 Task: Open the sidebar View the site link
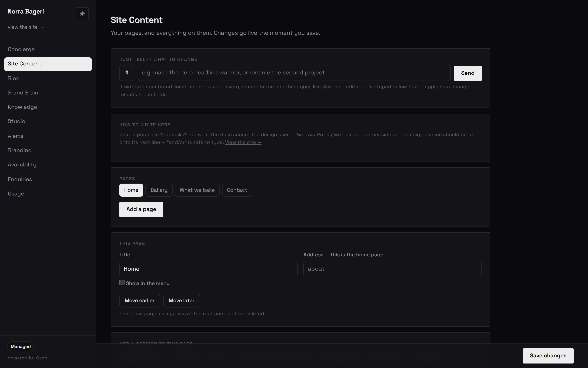(x=25, y=27)
